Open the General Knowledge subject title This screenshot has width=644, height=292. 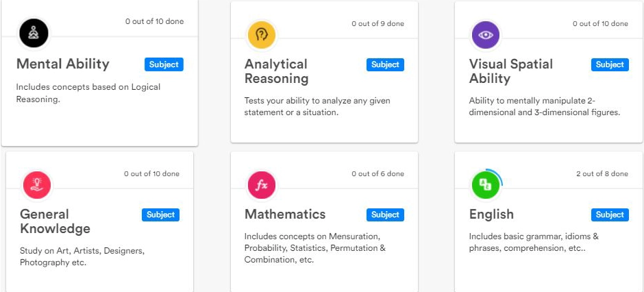(x=55, y=221)
